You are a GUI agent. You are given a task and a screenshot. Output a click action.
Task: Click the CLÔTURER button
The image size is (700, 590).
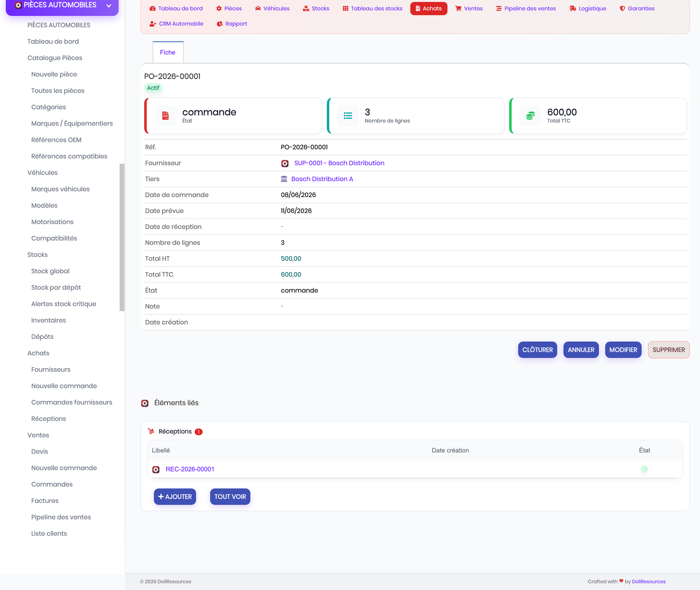(537, 350)
